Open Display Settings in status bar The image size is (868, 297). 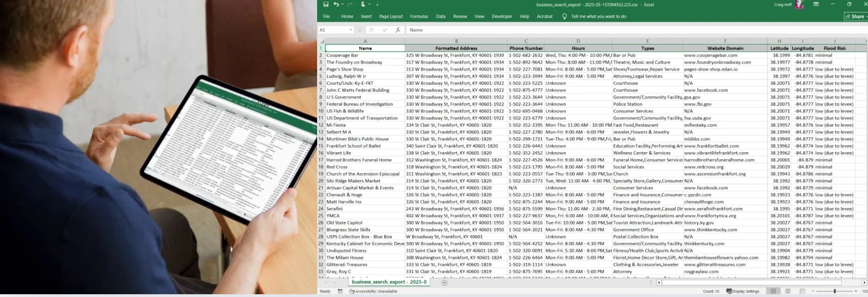point(742,291)
